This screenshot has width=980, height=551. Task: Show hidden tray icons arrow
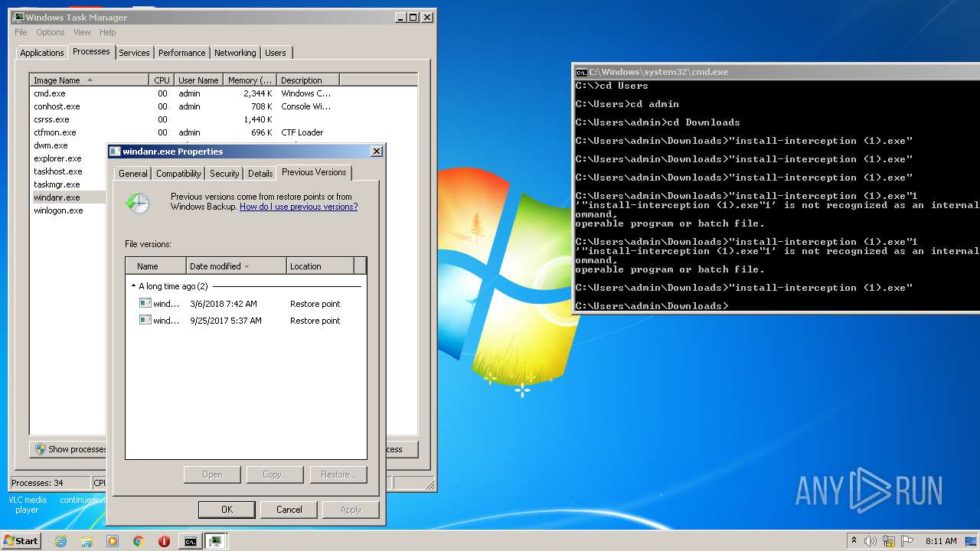point(854,541)
